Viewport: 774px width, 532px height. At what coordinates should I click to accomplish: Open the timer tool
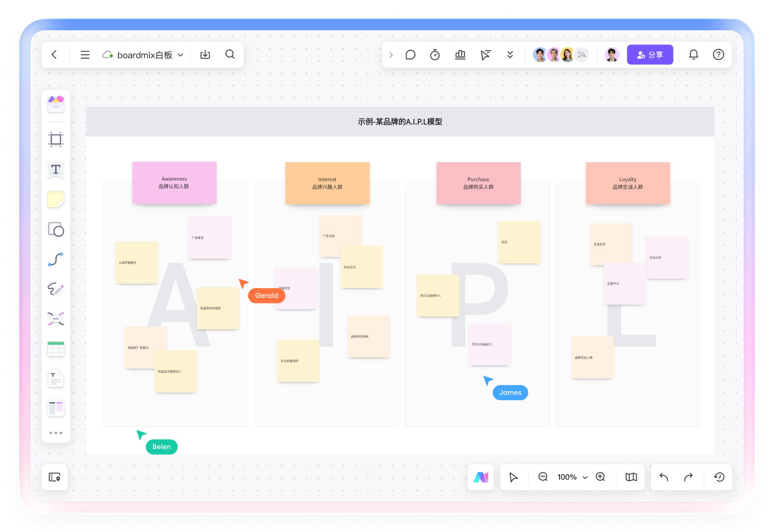tap(435, 55)
